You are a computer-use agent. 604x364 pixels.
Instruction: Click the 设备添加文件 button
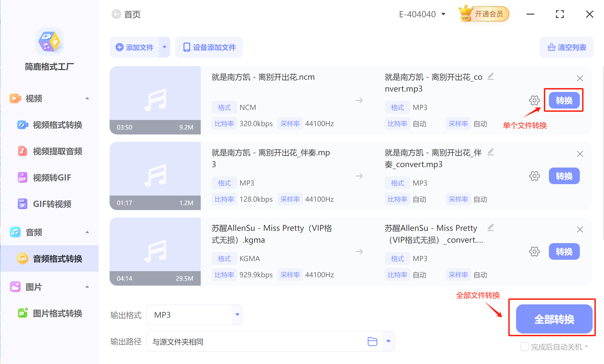(209, 47)
